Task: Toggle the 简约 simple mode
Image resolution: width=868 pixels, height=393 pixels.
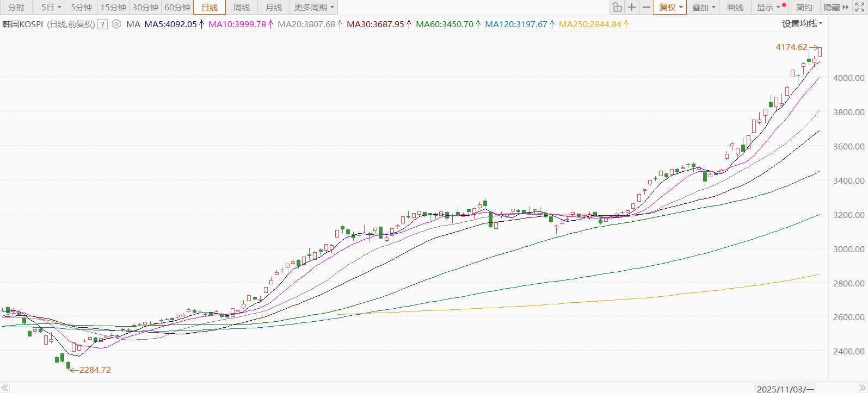Action: coord(804,7)
